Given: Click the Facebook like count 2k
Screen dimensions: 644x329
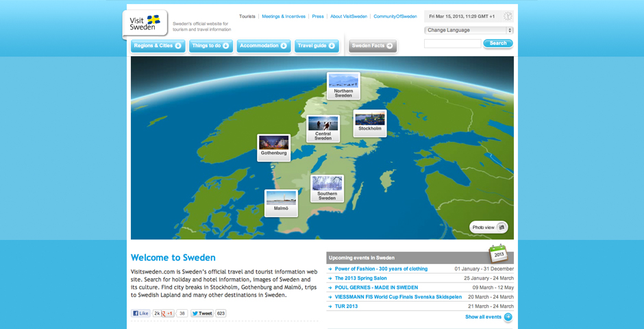Looking at the screenshot, I should pos(156,313).
